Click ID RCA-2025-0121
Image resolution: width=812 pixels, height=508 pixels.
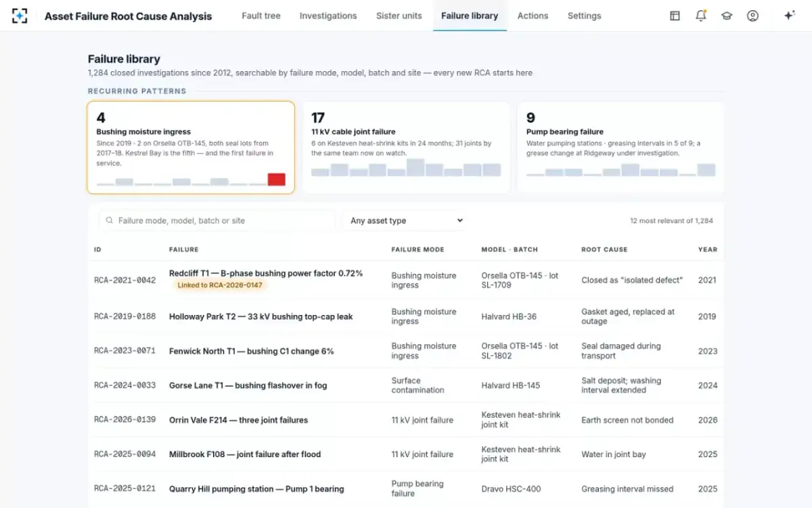point(125,489)
